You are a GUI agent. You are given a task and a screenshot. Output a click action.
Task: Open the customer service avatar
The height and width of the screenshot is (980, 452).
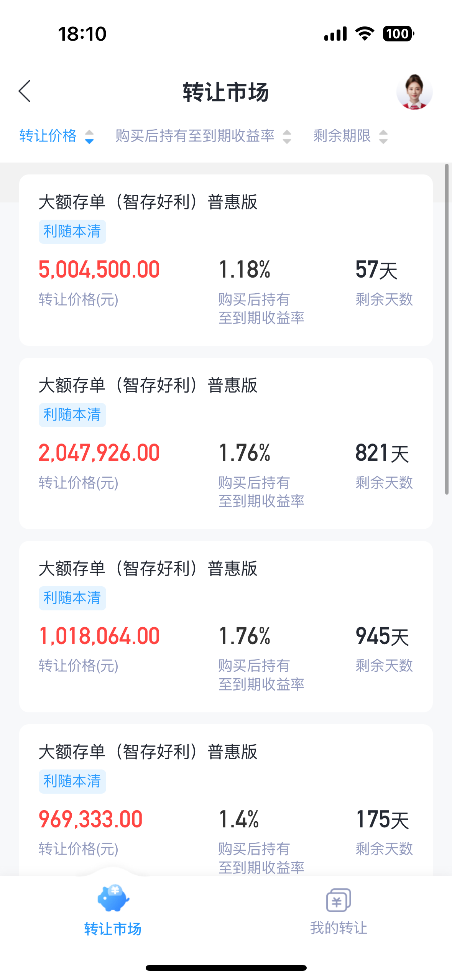(x=414, y=92)
